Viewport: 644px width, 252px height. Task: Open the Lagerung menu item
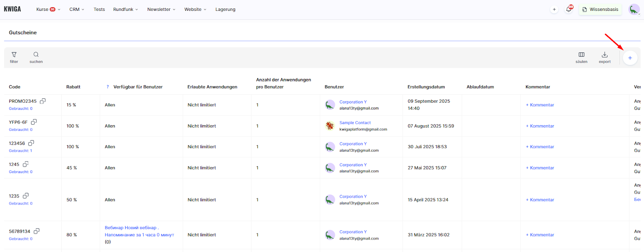coord(225,9)
